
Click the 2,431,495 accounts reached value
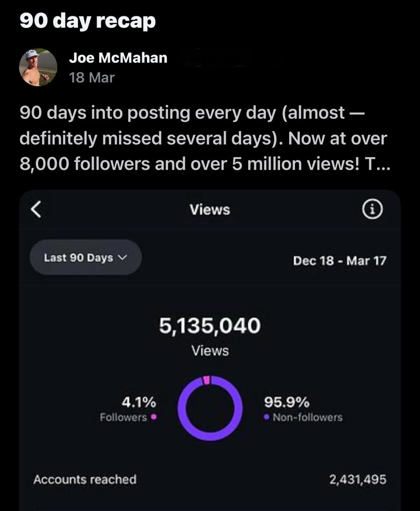[357, 479]
